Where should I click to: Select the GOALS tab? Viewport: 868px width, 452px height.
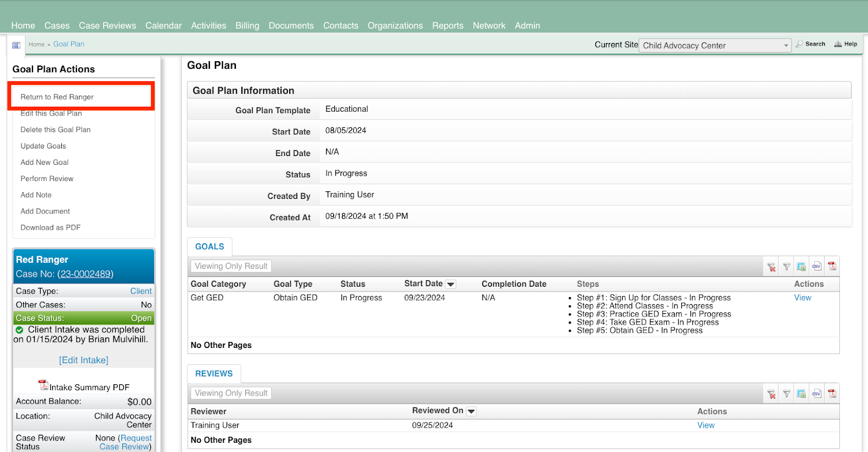(x=209, y=247)
